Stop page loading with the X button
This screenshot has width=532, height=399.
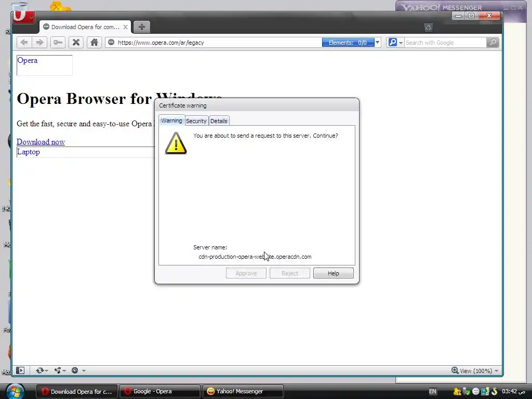click(x=76, y=43)
